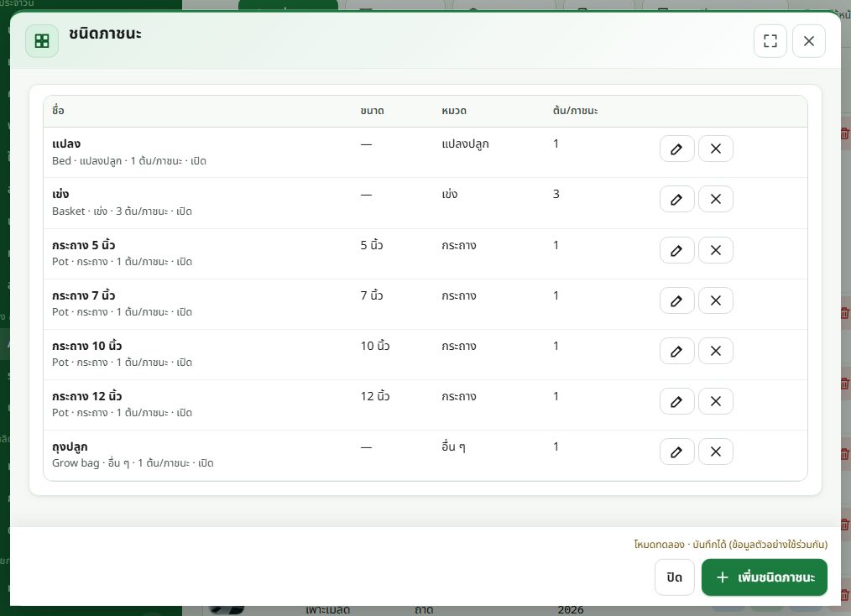Click the เพิ่มชนิดภาชนะ add button
Viewport: 851px width, 616px height.
765,577
